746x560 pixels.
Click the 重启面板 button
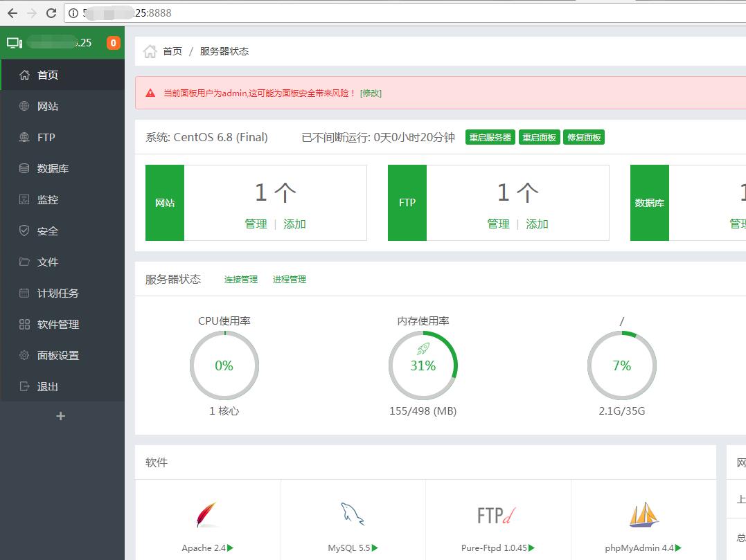tap(539, 137)
